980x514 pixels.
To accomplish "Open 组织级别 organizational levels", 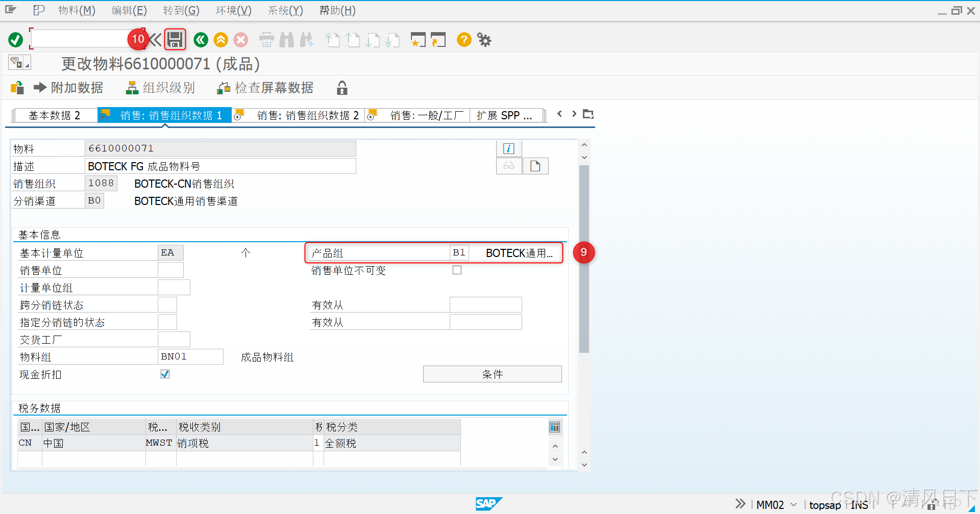I will point(160,88).
